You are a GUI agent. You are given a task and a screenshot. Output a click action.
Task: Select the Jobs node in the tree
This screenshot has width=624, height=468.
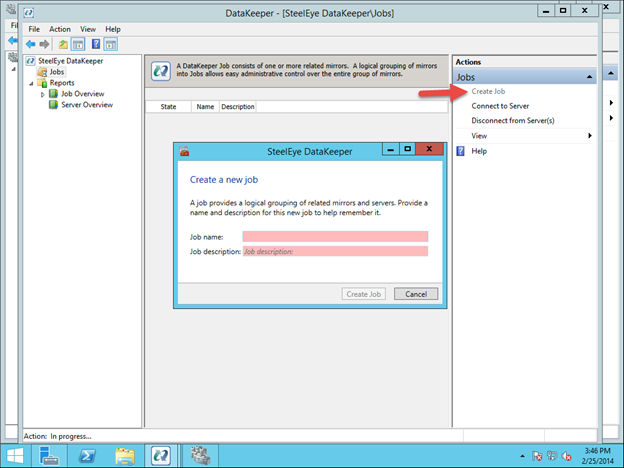[56, 72]
